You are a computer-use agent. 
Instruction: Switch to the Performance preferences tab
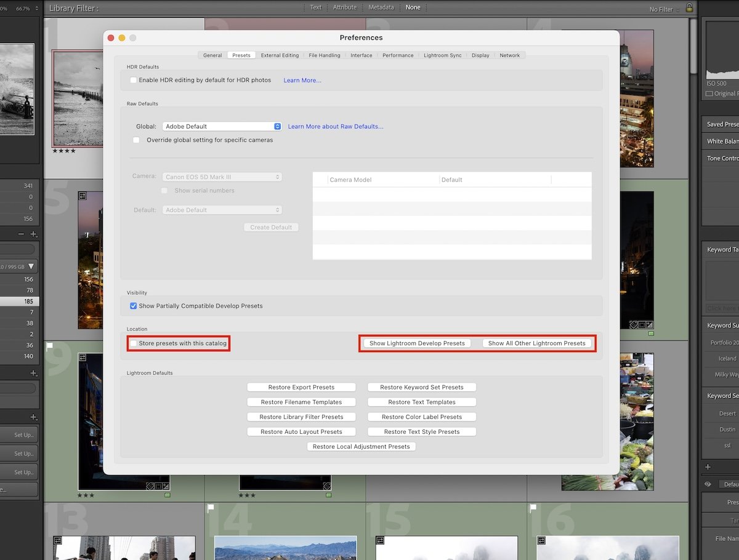pos(398,55)
